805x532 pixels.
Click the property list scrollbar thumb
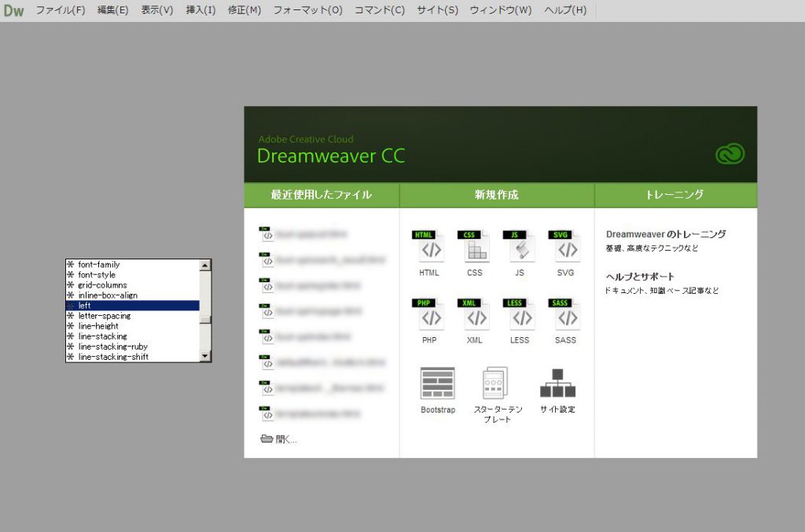pyautogui.click(x=205, y=320)
